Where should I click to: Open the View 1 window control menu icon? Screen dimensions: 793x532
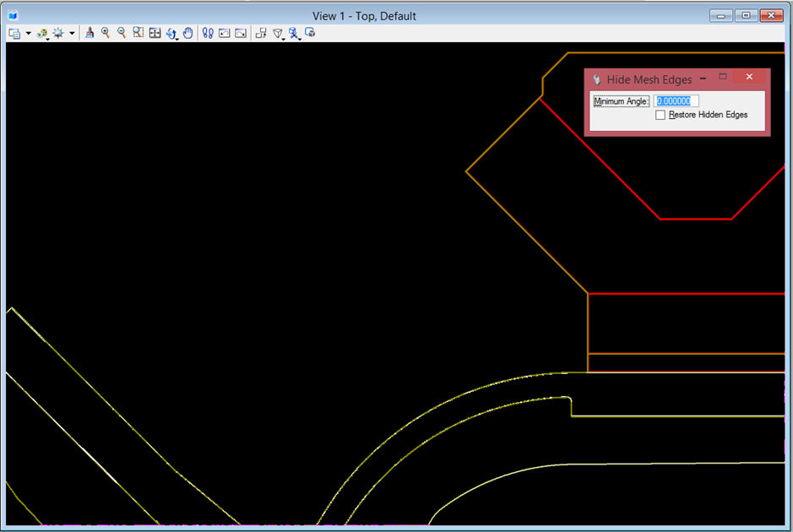pyautogui.click(x=14, y=16)
